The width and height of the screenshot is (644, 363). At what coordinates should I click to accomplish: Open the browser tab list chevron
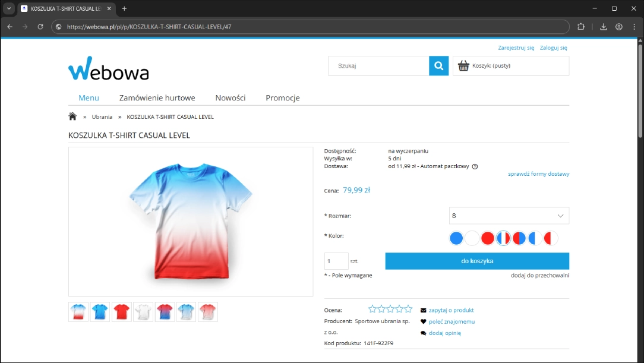pyautogui.click(x=9, y=8)
